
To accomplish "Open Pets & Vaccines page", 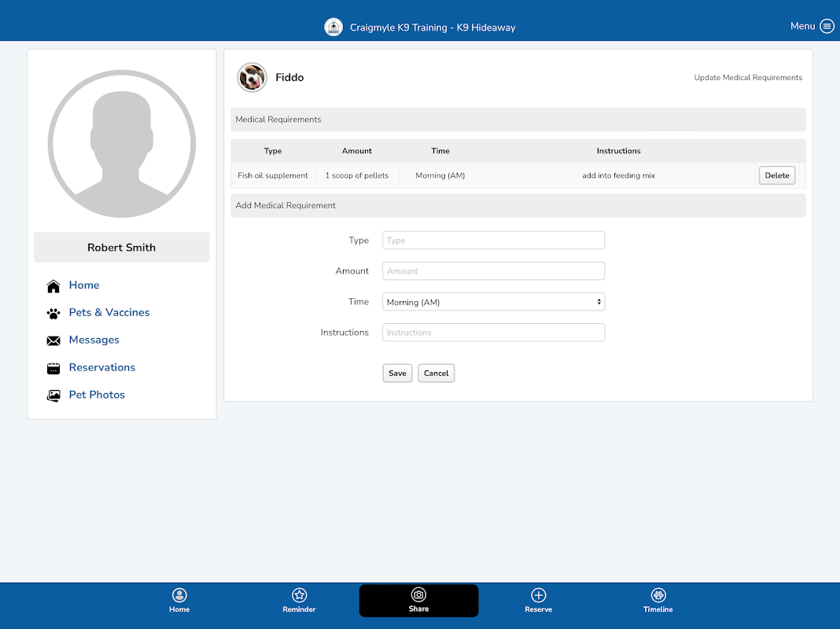I will [x=109, y=312].
